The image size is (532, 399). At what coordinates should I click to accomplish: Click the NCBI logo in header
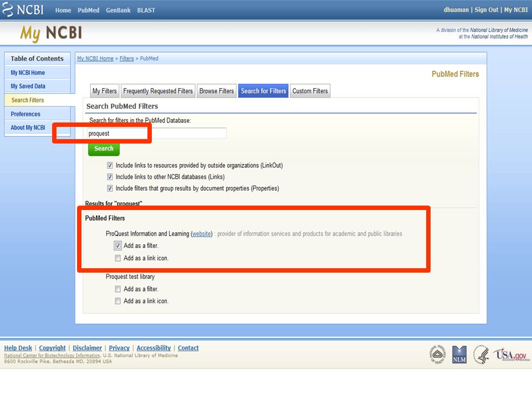click(x=23, y=9)
